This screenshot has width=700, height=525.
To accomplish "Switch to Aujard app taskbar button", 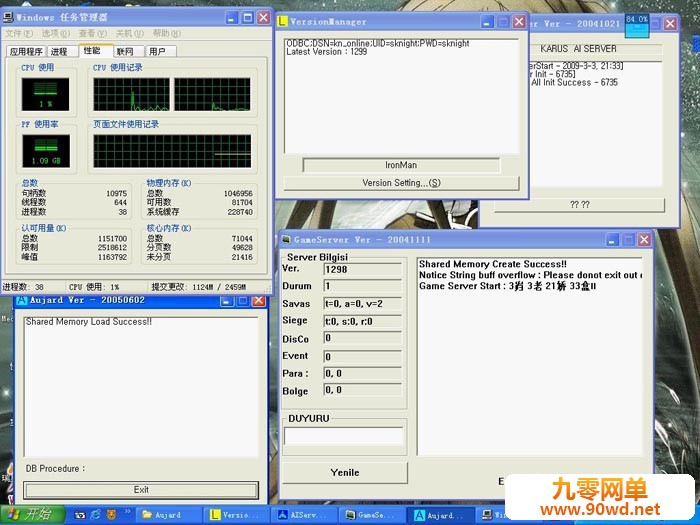I will click(440, 515).
